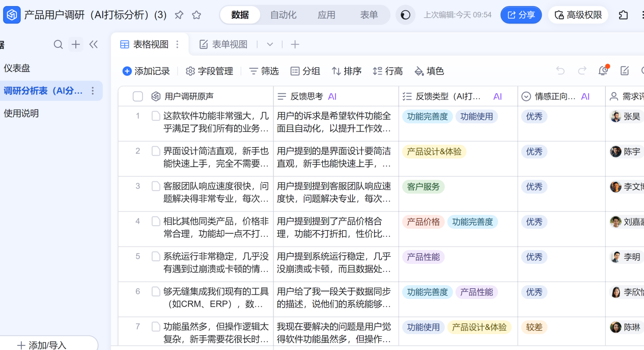Image resolution: width=644 pixels, height=350 pixels.
Task: Star this document as a favorite
Action: pos(197,15)
